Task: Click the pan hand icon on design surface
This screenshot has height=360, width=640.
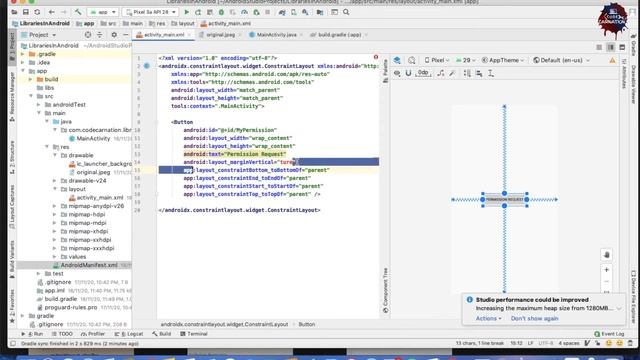Action: (607, 255)
